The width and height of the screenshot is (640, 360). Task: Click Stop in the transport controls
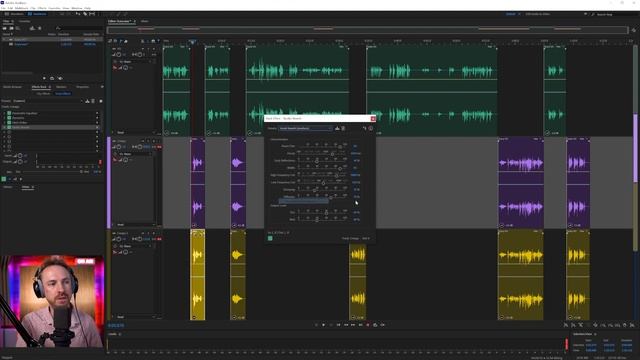tap(316, 325)
